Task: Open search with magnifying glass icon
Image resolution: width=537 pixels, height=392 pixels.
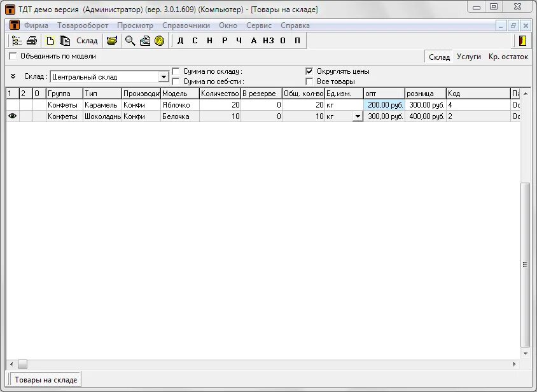Action: pos(130,41)
